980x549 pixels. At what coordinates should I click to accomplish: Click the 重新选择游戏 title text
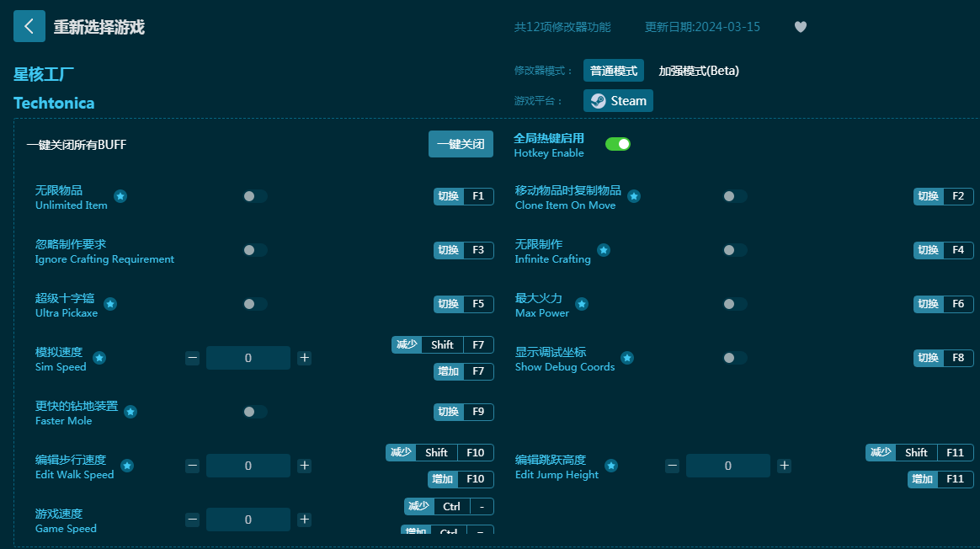(x=99, y=27)
